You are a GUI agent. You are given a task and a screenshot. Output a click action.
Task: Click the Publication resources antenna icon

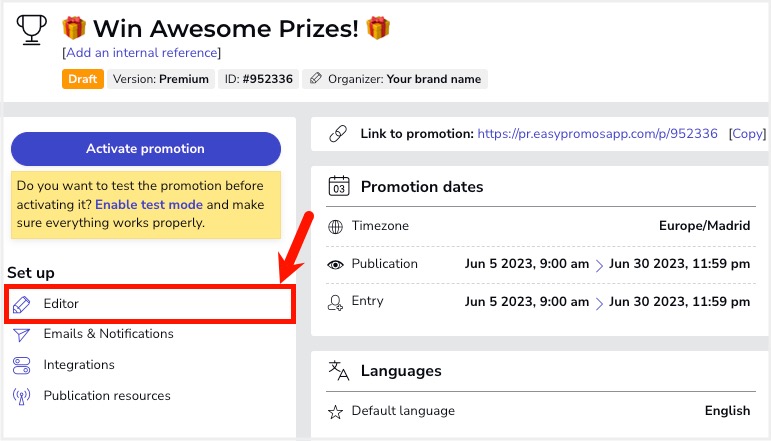[22, 396]
